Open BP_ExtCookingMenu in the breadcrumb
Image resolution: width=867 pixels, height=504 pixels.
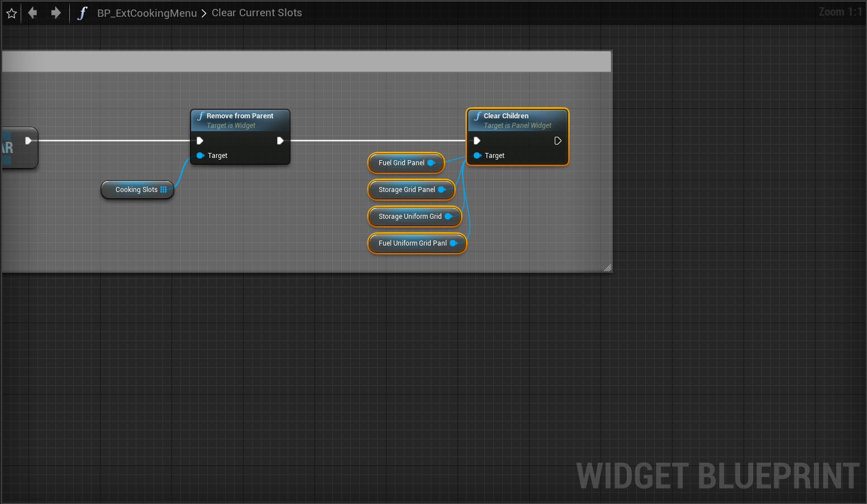(147, 13)
